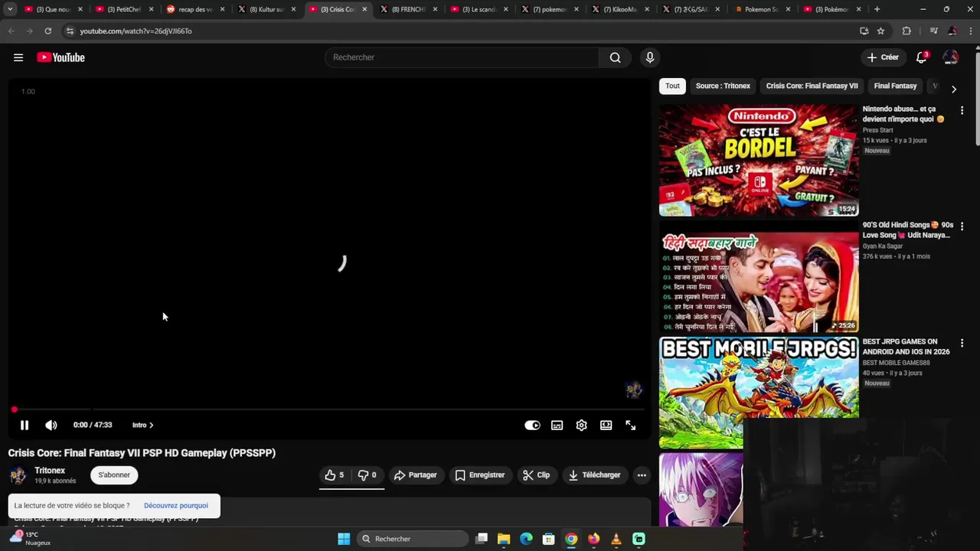Click the search magnifier button

pyautogui.click(x=615, y=57)
